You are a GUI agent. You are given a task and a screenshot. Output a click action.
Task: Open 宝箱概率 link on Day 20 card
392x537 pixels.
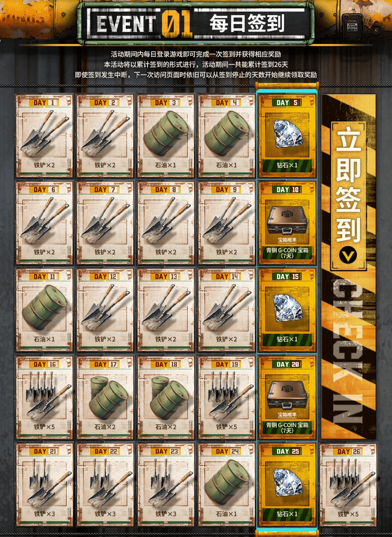point(287,415)
